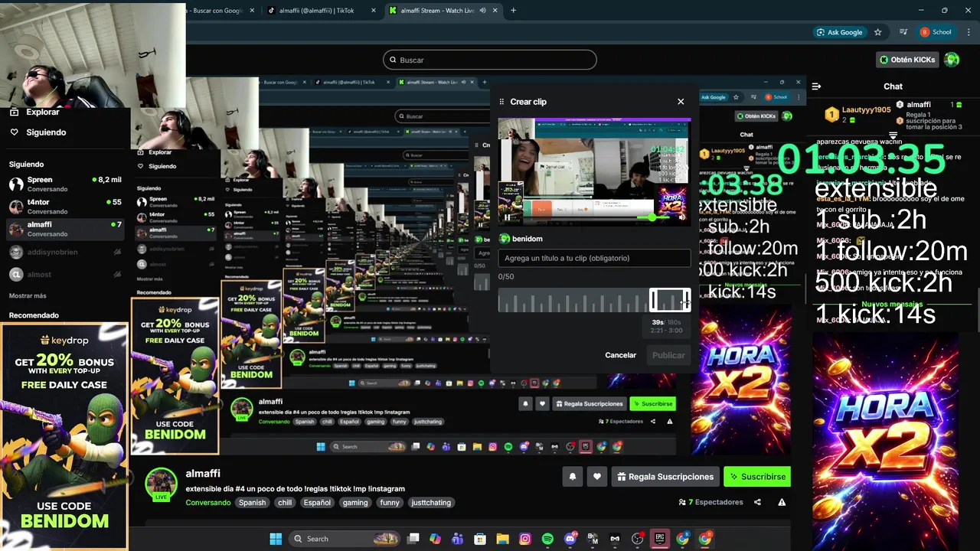The image size is (980, 551).
Task: Open File Explorer from the taskbar
Action: coord(503,539)
